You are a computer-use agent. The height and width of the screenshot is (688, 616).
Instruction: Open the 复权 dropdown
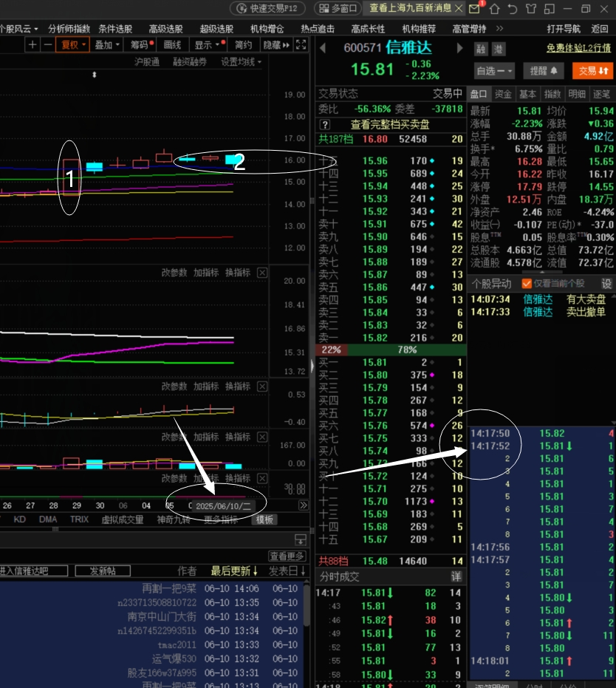(73, 45)
